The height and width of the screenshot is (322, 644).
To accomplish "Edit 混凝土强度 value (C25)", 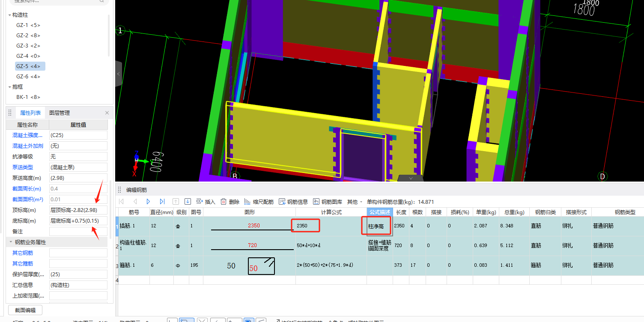I will pos(78,135).
